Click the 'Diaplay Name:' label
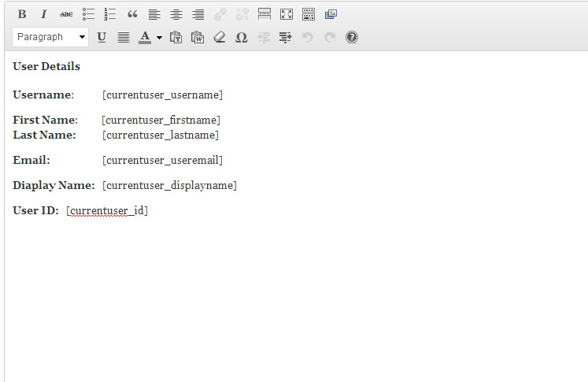 click(54, 185)
